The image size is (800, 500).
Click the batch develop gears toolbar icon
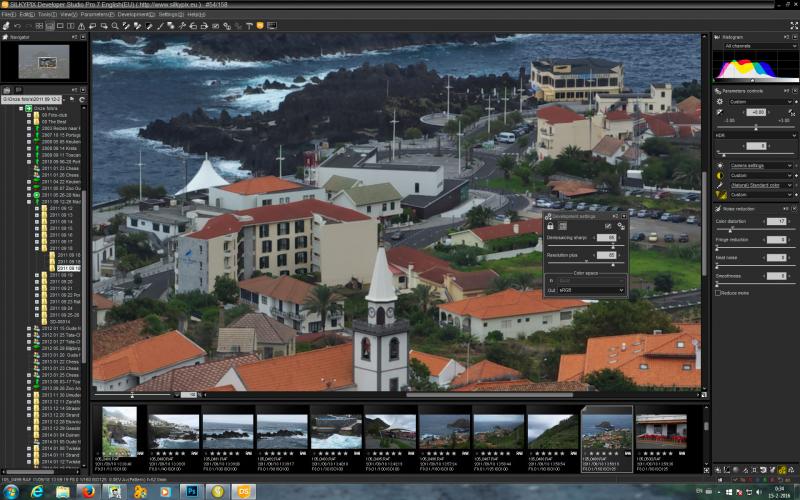click(227, 26)
